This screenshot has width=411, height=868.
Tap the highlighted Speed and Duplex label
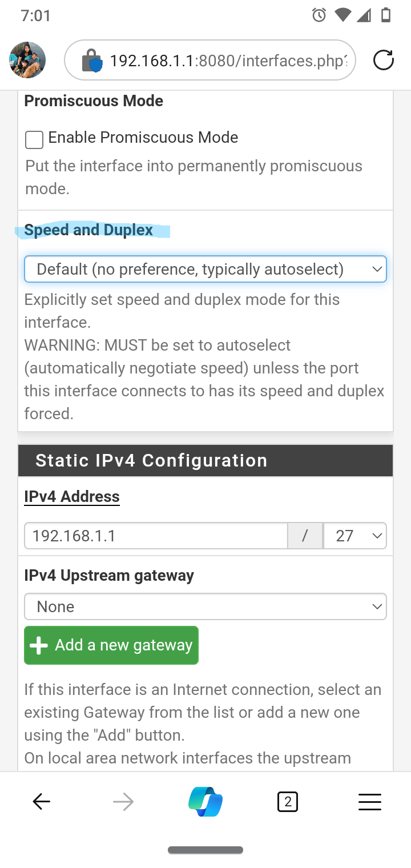[x=88, y=230]
